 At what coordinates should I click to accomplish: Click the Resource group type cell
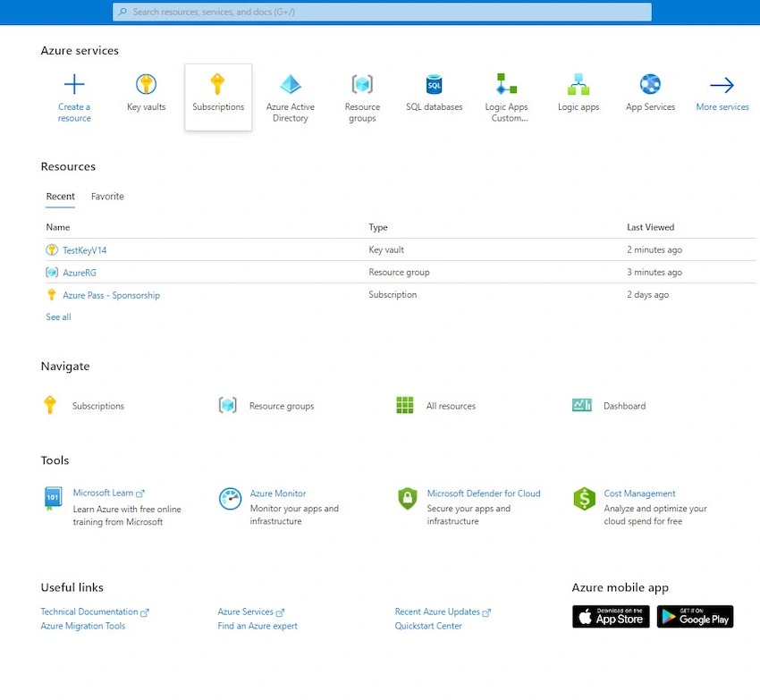[x=399, y=272]
